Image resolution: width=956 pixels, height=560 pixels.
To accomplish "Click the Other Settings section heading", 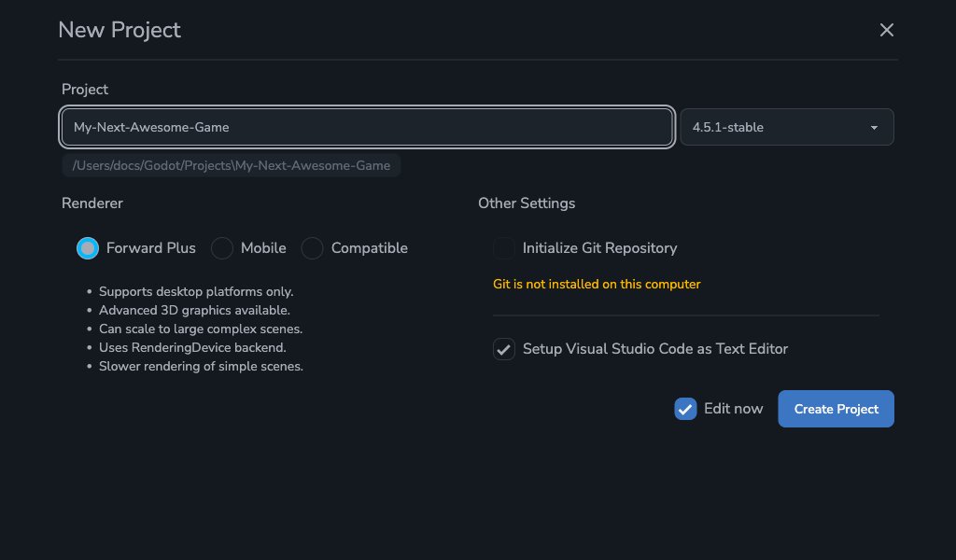I will [x=527, y=203].
